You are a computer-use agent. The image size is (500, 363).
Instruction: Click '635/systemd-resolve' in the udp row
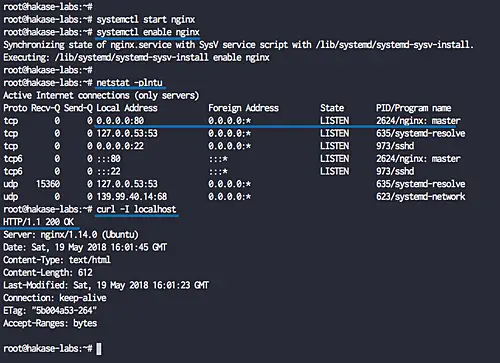tap(421, 184)
